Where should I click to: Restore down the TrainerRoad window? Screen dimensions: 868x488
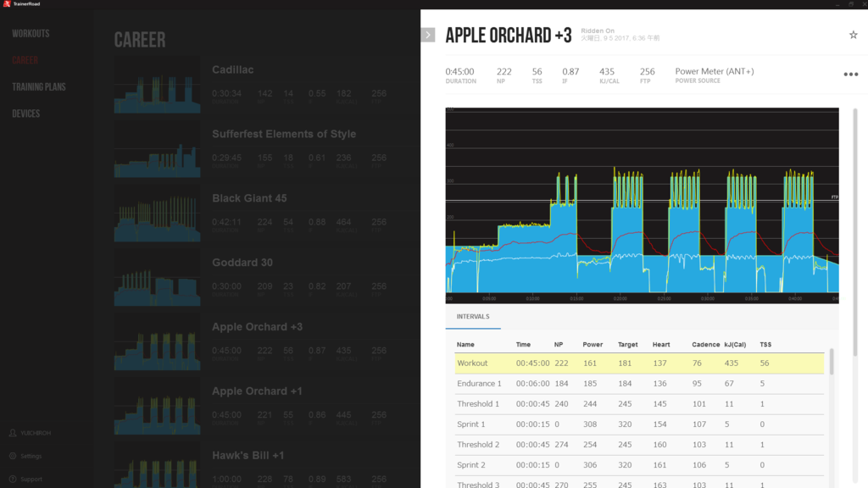[851, 4]
